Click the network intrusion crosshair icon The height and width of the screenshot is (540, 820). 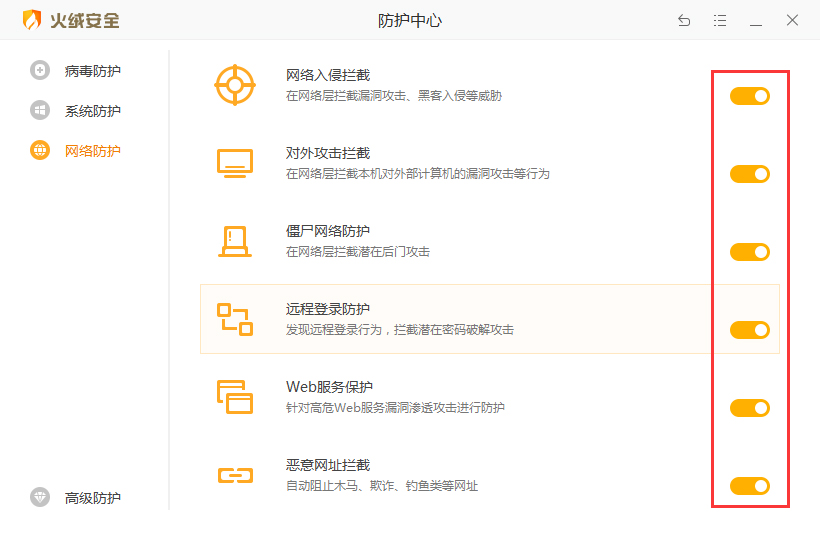pos(235,85)
